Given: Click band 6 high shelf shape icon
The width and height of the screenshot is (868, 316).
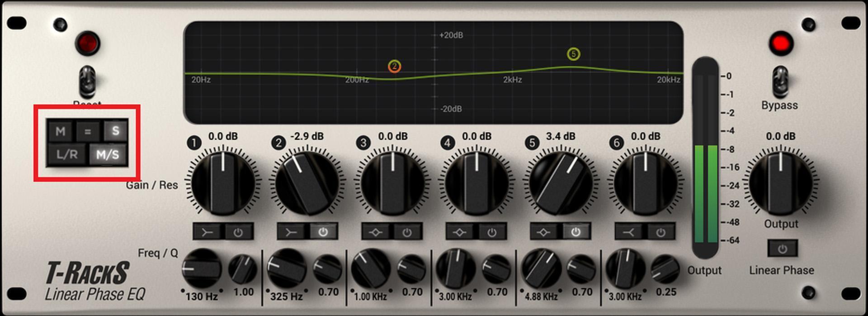Looking at the screenshot, I should coord(629,232).
